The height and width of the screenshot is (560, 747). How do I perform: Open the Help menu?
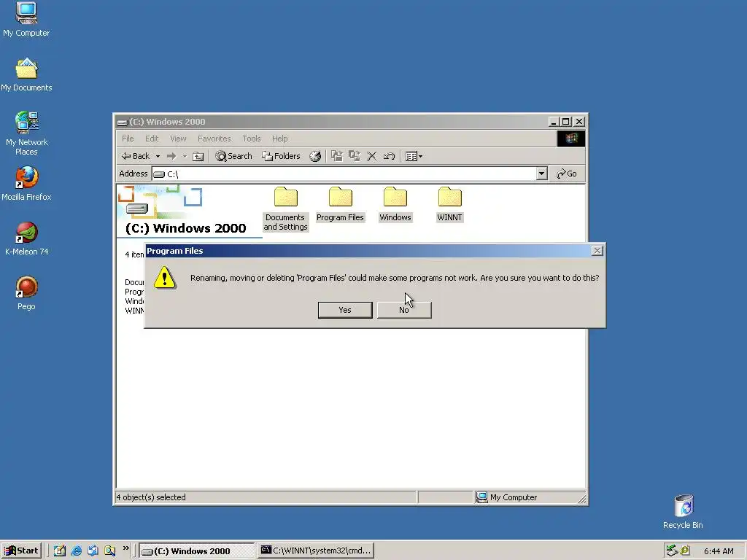279,139
